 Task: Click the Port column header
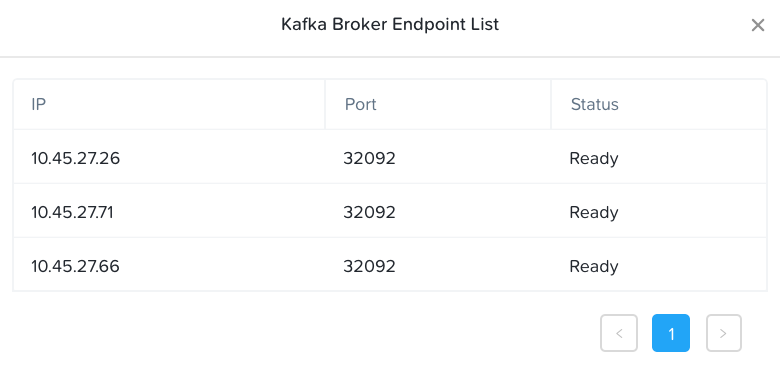click(x=361, y=104)
